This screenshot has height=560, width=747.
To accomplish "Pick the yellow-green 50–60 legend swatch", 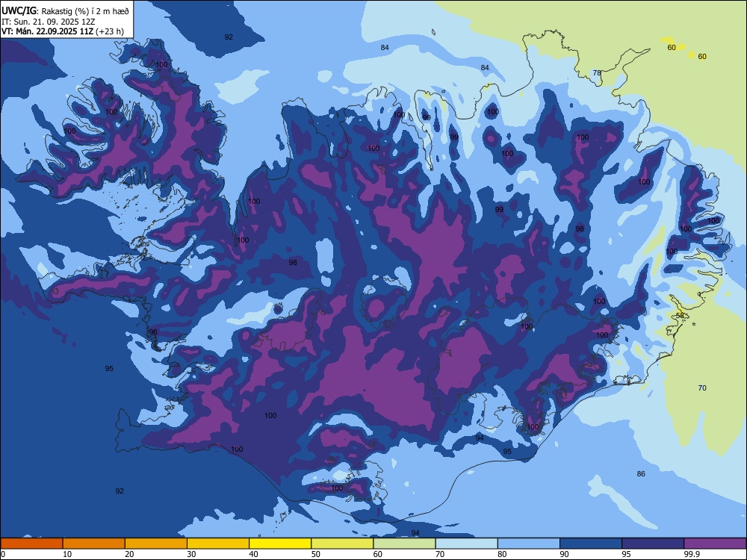I will (x=342, y=544).
